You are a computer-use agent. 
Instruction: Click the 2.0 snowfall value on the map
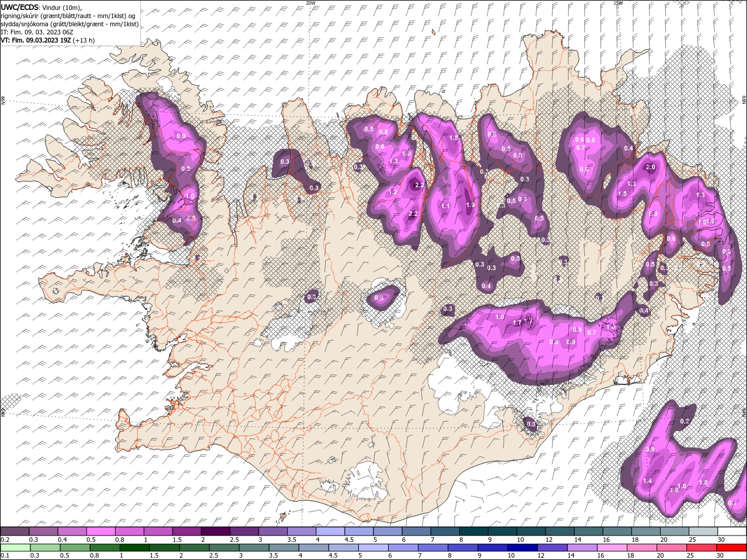tap(651, 167)
